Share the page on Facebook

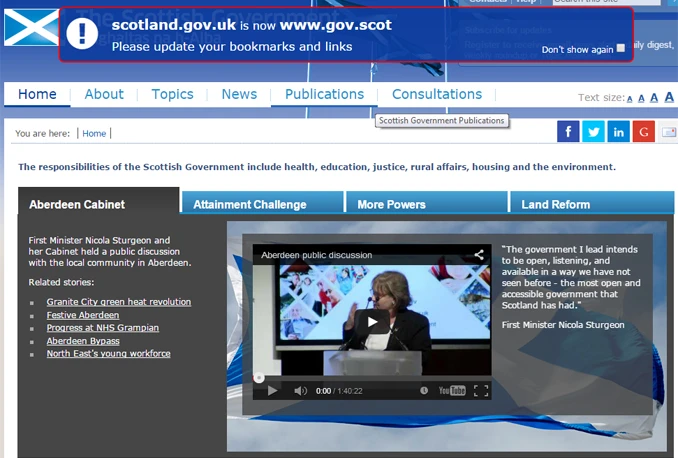coord(568,131)
